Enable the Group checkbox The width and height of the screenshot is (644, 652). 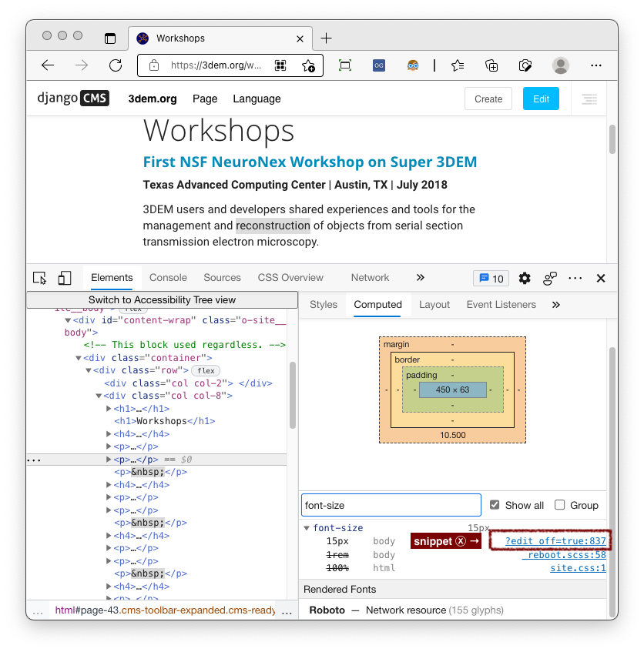point(559,505)
